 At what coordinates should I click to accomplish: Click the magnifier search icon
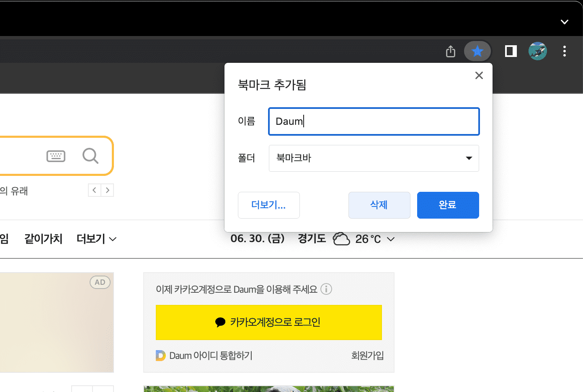tap(90, 156)
